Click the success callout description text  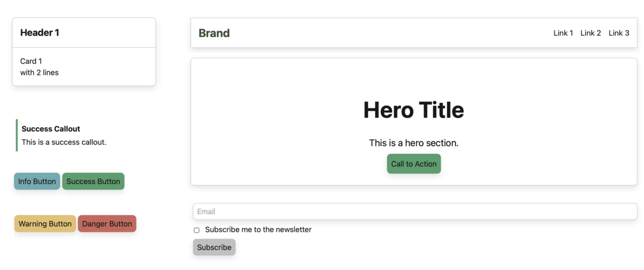pyautogui.click(x=64, y=142)
